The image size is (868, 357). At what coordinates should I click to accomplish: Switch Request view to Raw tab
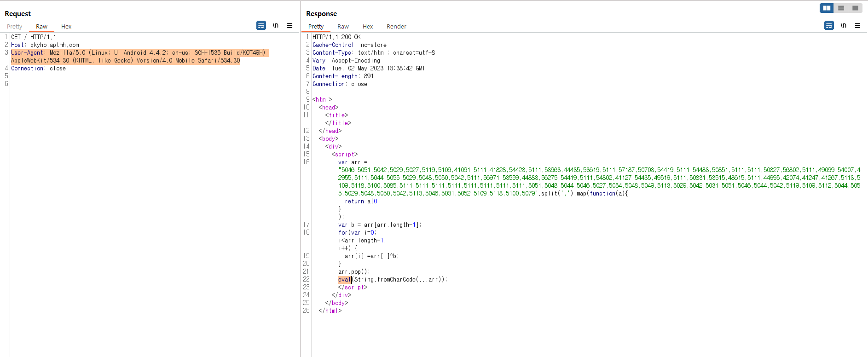coord(41,27)
